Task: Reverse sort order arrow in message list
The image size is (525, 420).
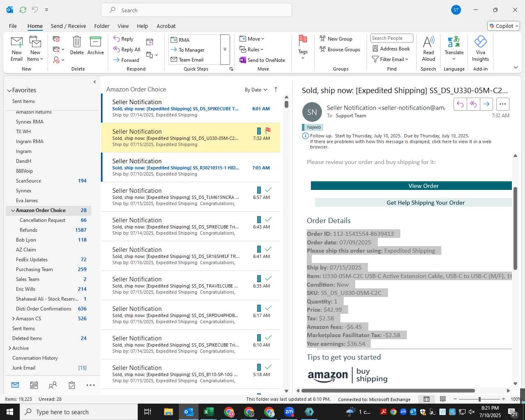Action: click(276, 89)
